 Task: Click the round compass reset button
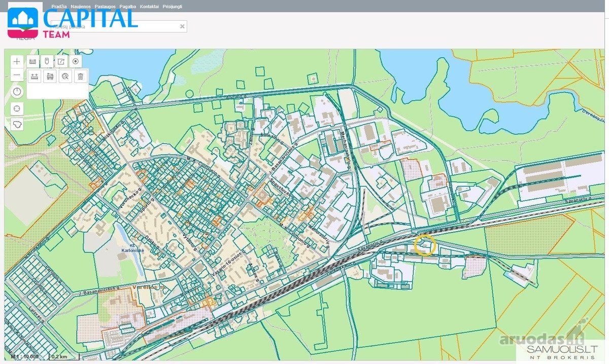pyautogui.click(x=17, y=92)
